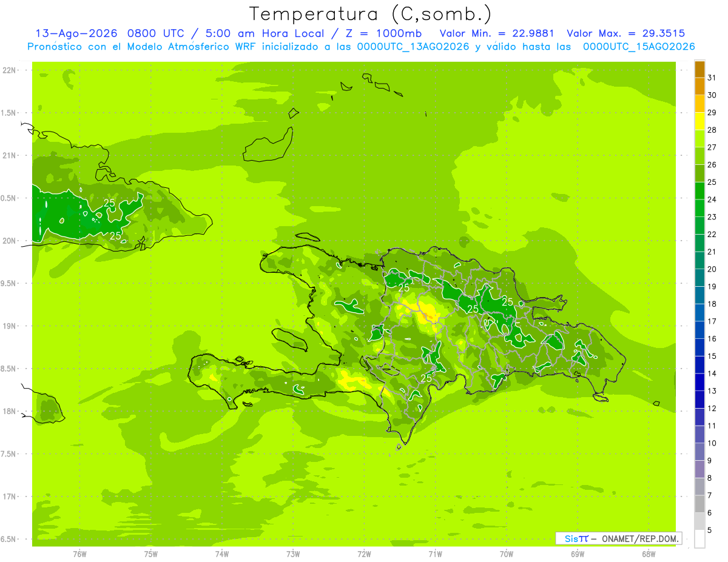Click the '0000UTC_13AGO2026' initialization timestamp

click(413, 47)
